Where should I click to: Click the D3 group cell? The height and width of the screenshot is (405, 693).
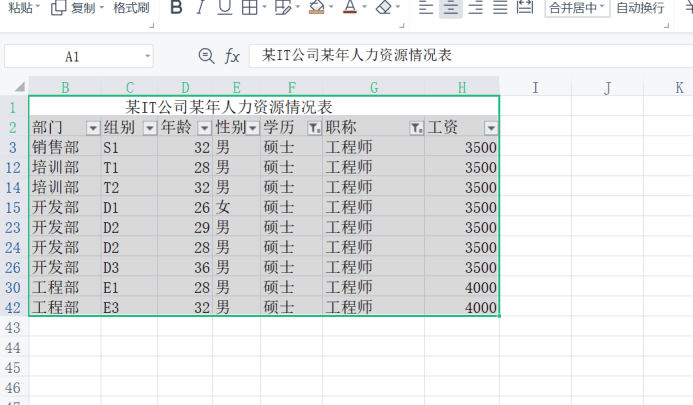coord(129,267)
